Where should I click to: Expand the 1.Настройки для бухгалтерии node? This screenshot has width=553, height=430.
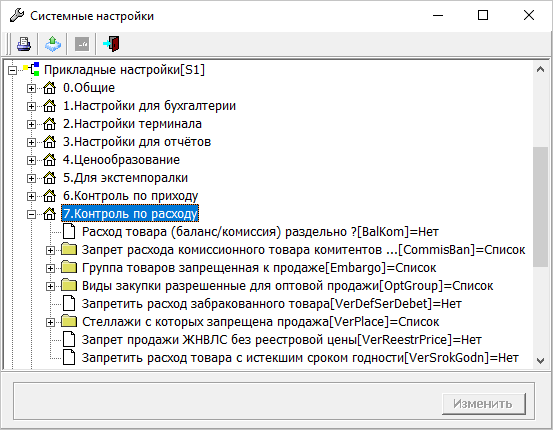pos(31,106)
